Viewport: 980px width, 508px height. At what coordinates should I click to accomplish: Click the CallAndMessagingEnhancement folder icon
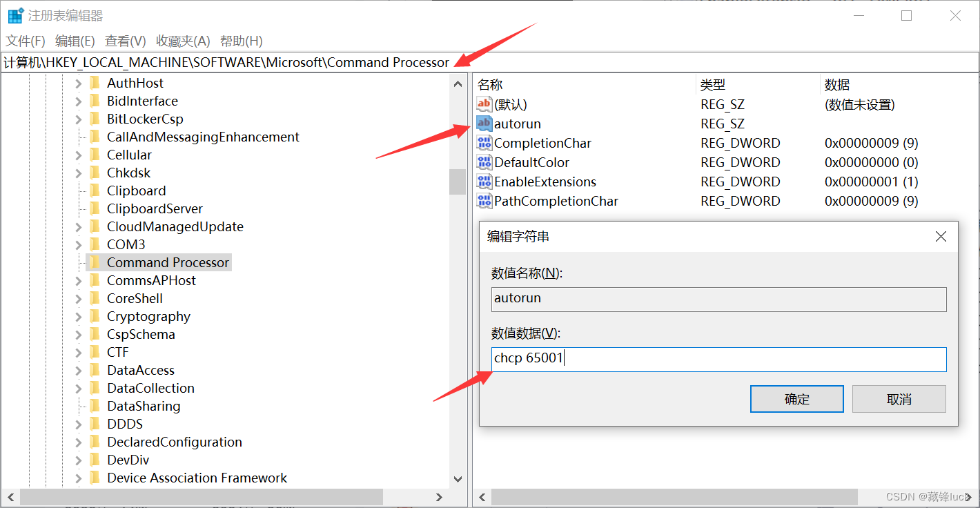point(95,137)
